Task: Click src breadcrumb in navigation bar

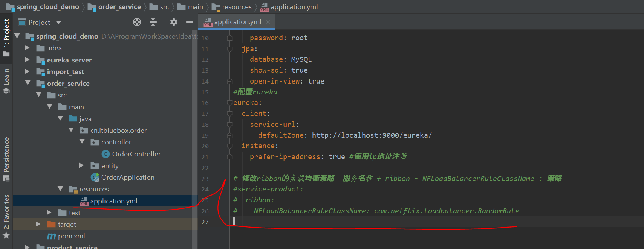Action: [159, 7]
